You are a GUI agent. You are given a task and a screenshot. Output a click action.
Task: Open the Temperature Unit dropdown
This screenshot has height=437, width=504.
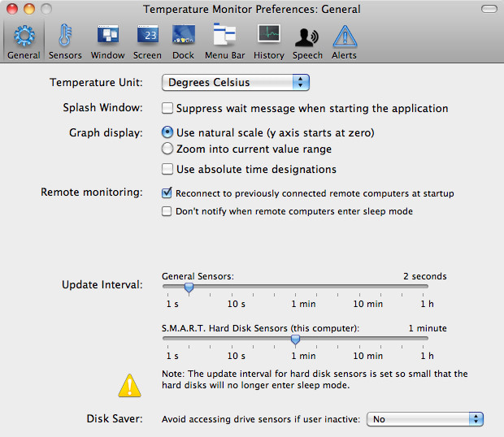[236, 83]
